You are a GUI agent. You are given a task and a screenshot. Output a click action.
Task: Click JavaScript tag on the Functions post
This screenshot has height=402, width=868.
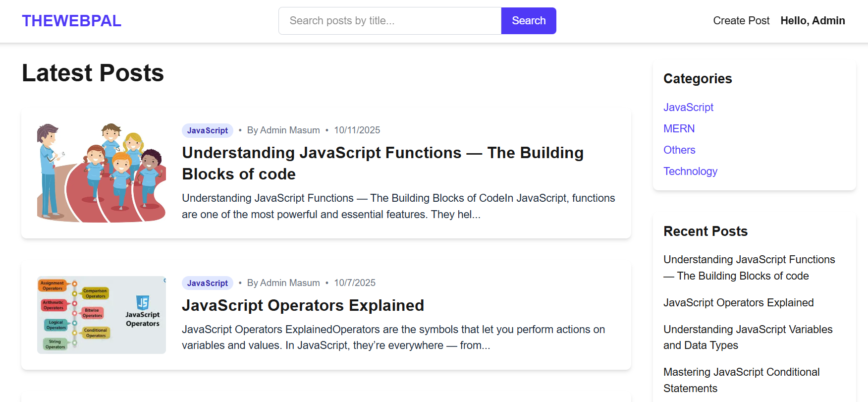pyautogui.click(x=208, y=130)
